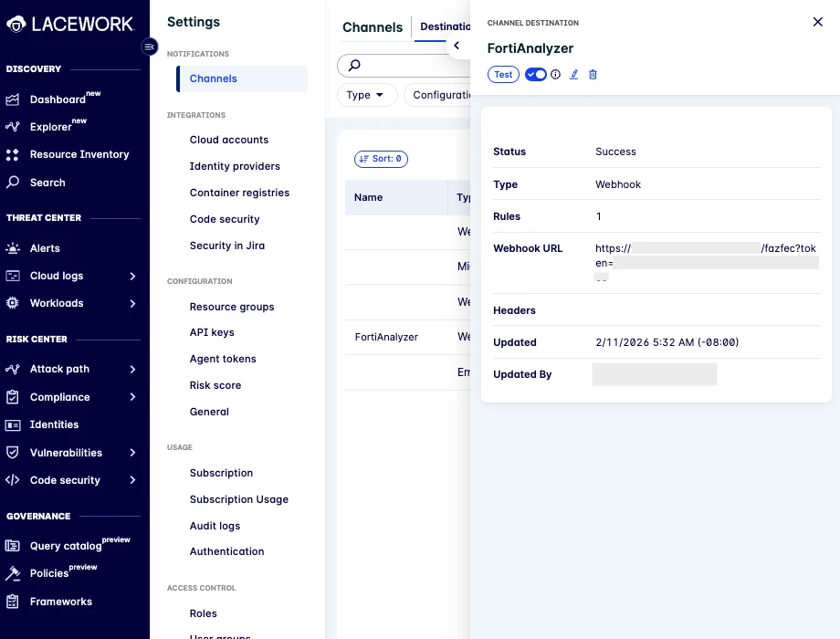840x639 pixels.
Task: Open Cloud accounts settings
Action: 229,140
